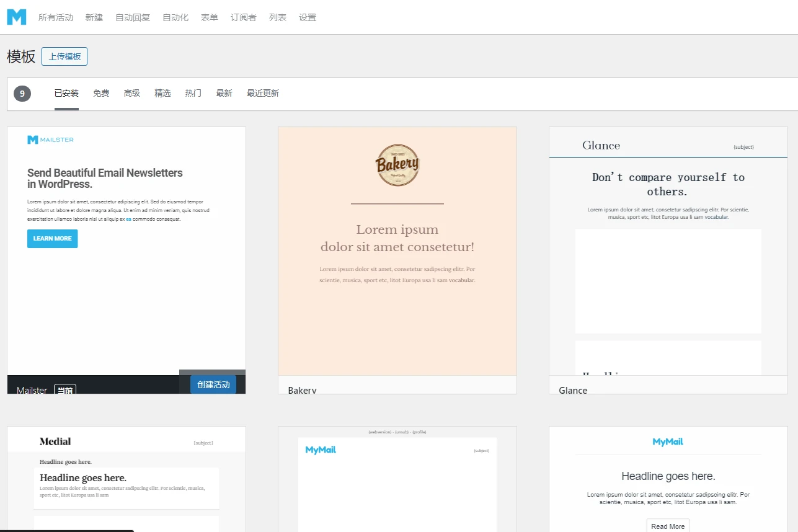Open the 表单 menu item

209,17
